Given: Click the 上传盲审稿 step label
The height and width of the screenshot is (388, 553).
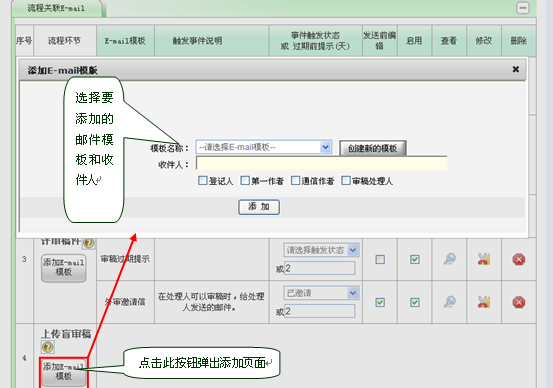Looking at the screenshot, I should pos(66,334).
